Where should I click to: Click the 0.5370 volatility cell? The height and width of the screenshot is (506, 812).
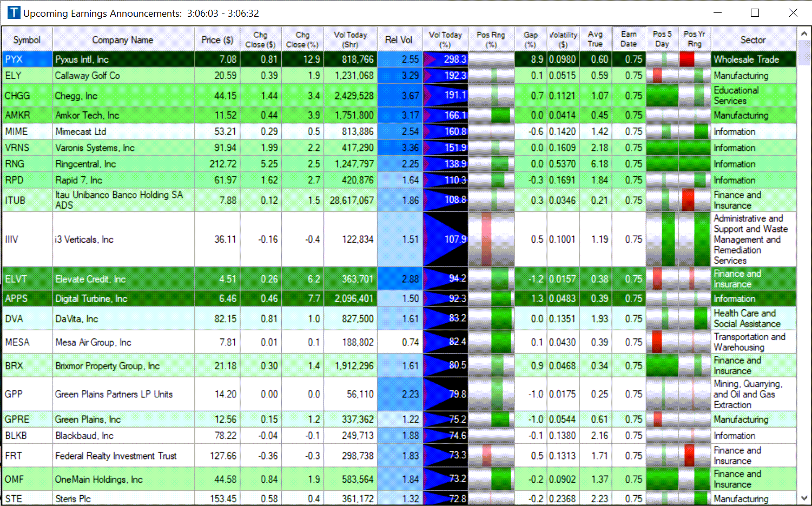(x=563, y=164)
